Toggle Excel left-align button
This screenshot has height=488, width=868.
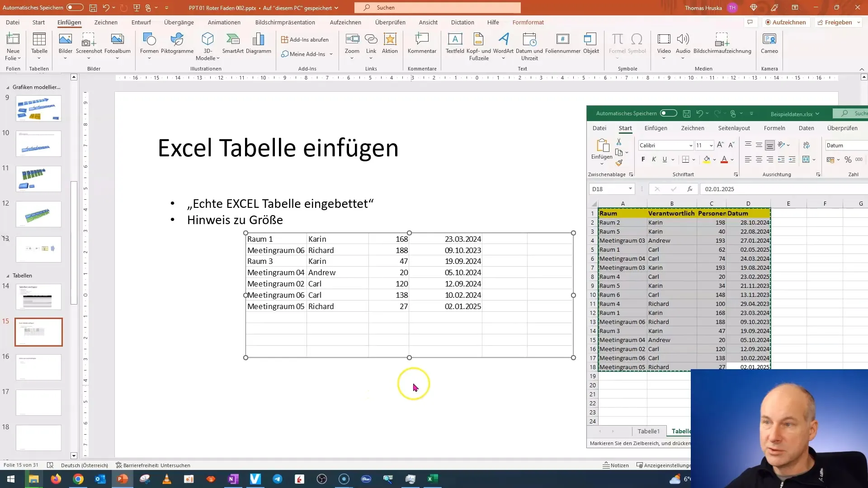coord(748,160)
